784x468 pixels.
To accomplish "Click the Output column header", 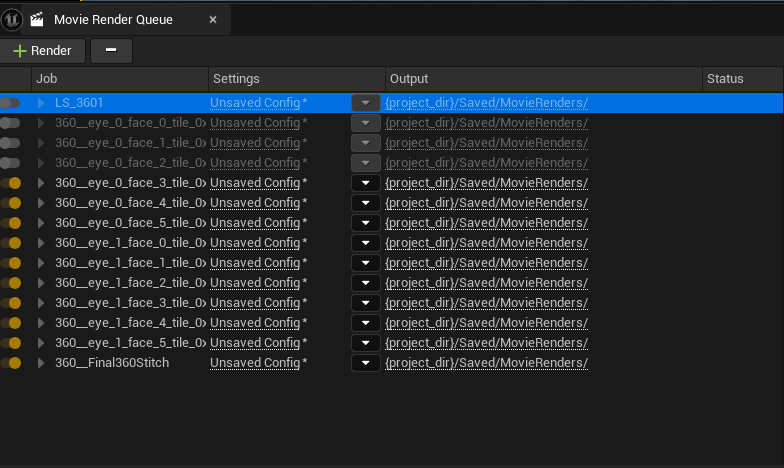I will (544, 78).
